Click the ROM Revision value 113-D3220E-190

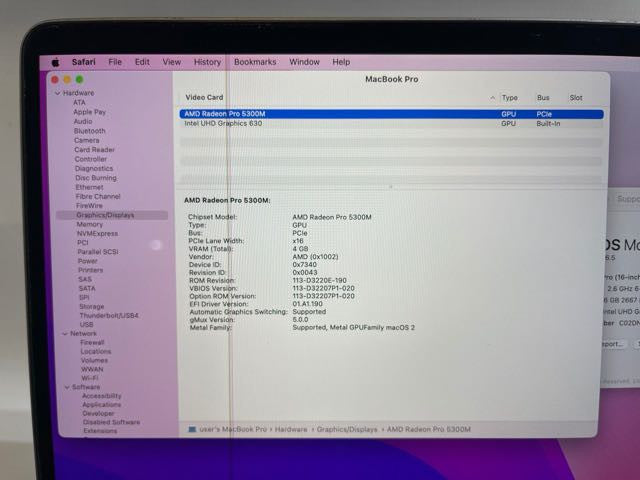320,280
